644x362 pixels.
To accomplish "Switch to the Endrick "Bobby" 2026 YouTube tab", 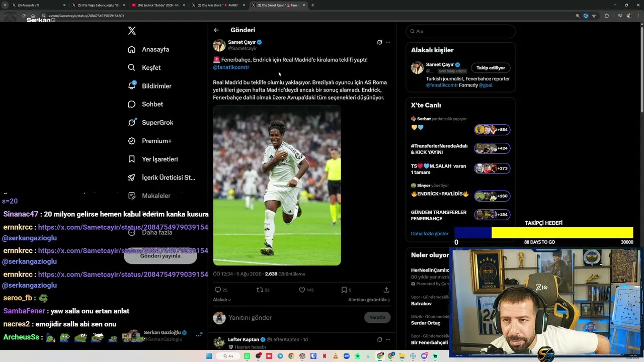I will click(x=158, y=5).
